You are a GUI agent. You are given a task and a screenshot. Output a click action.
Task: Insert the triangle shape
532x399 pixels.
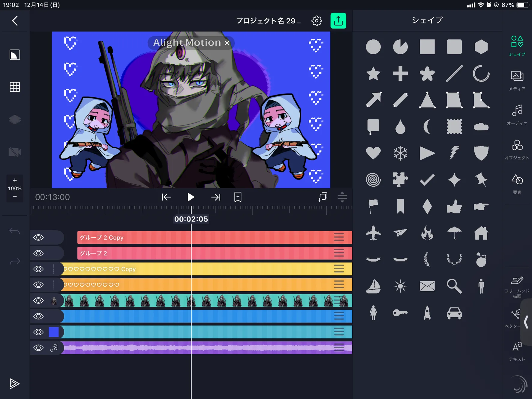pyautogui.click(x=427, y=100)
